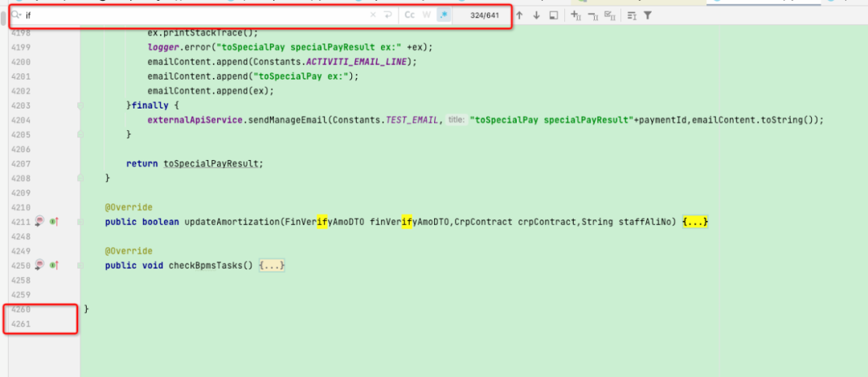
Task: Go to previous search occurrence arrow
Action: pyautogui.click(x=519, y=15)
